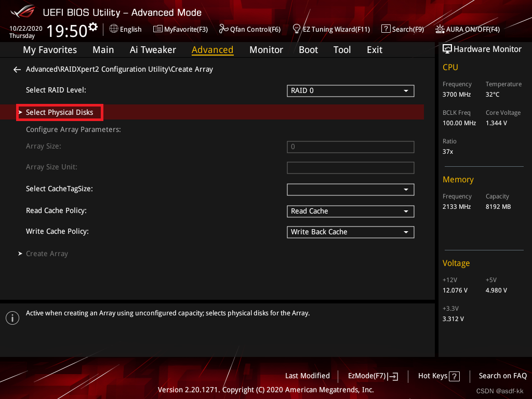This screenshot has height=399, width=532.
Task: Click the 10/22/2020 date text
Action: pyautogui.click(x=26, y=29)
